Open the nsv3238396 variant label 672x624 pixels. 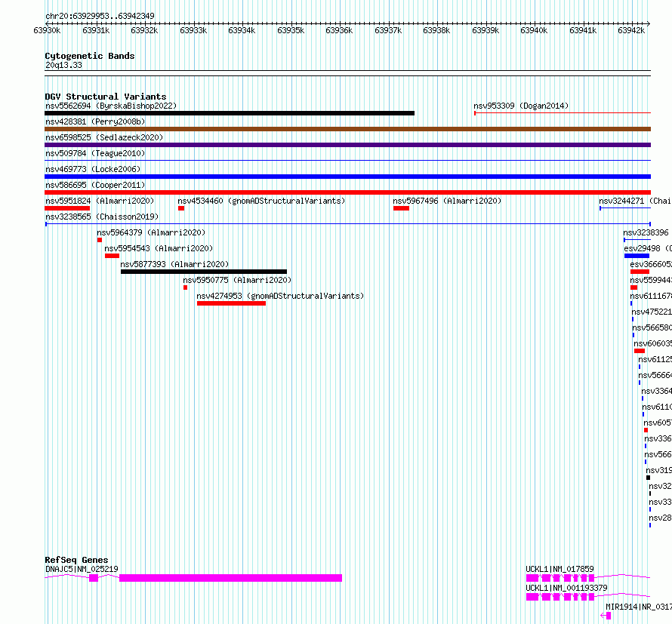click(646, 232)
